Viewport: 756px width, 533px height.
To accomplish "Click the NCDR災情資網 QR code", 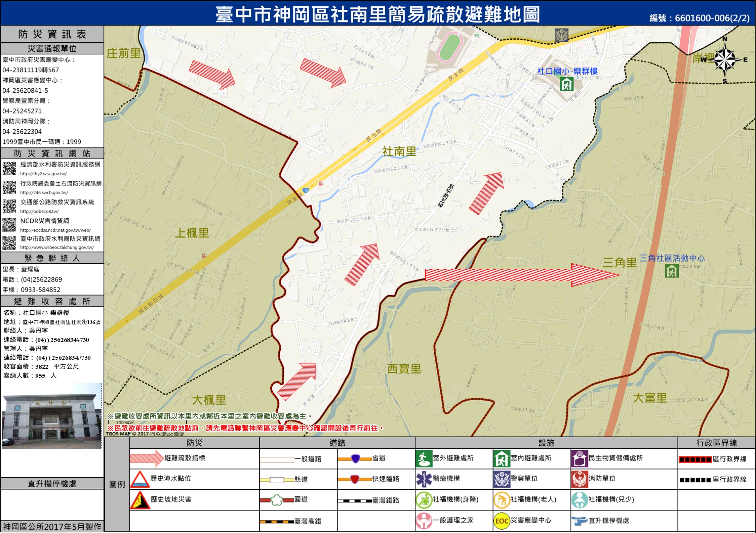I will pos(9,225).
